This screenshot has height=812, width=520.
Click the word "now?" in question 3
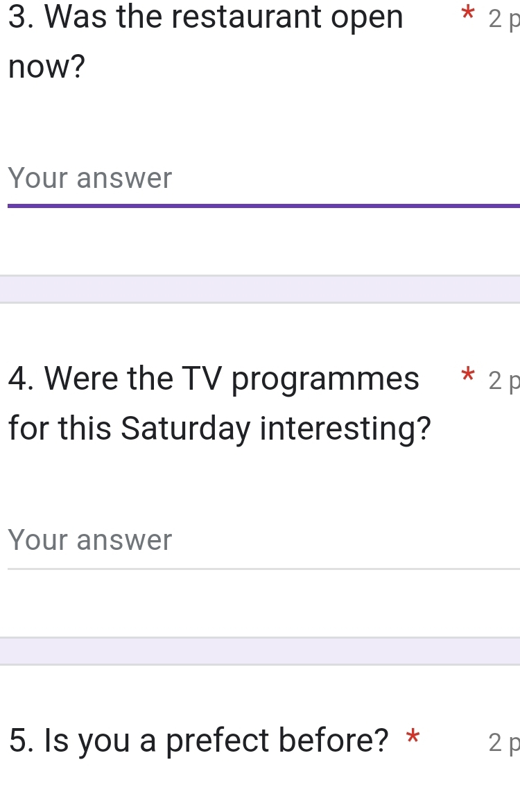click(x=47, y=67)
